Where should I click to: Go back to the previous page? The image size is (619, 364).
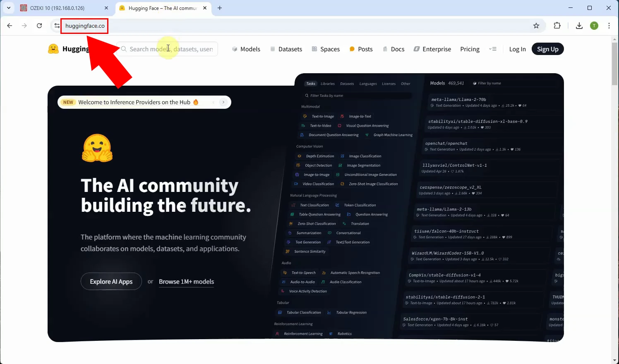(10, 26)
